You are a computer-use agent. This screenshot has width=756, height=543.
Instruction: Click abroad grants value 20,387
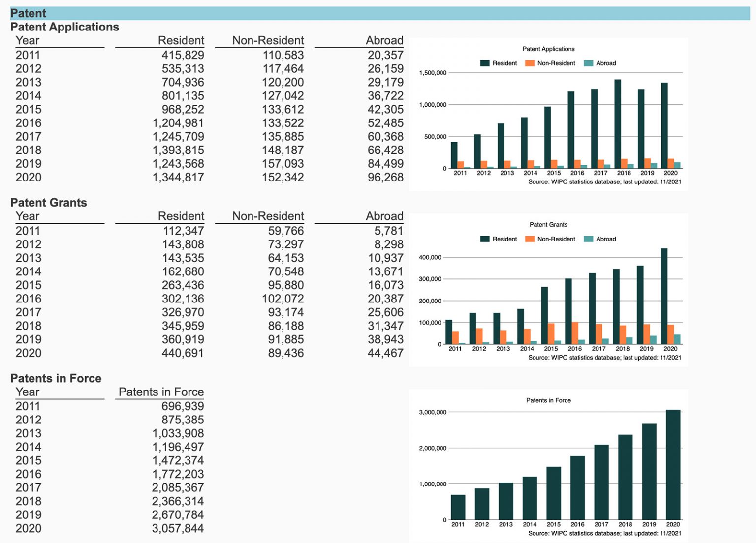(x=385, y=299)
